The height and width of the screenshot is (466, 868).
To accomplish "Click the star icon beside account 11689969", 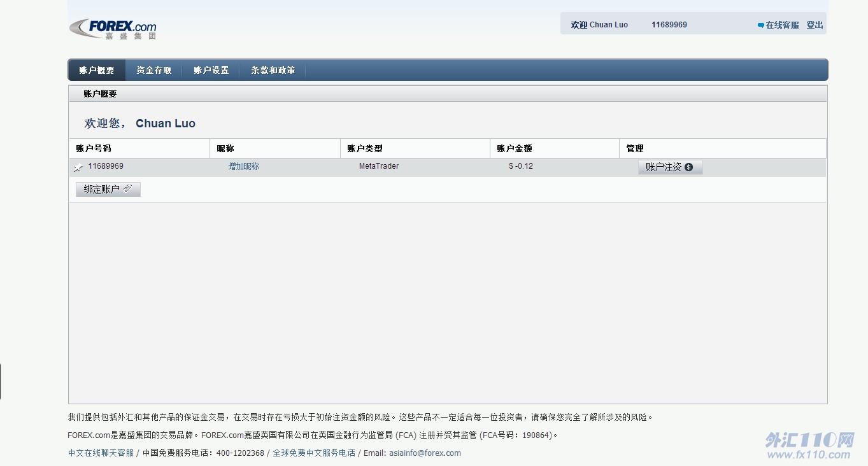I will tap(78, 167).
